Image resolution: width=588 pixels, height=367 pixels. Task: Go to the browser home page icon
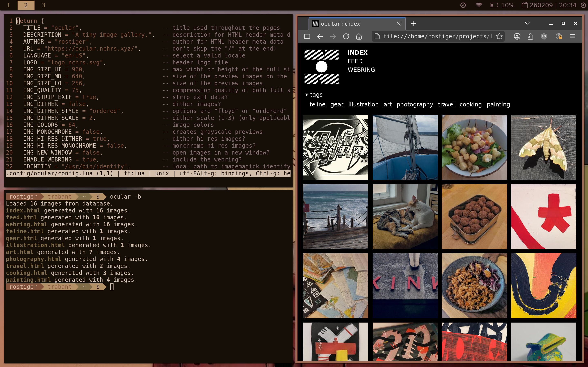pos(359,36)
